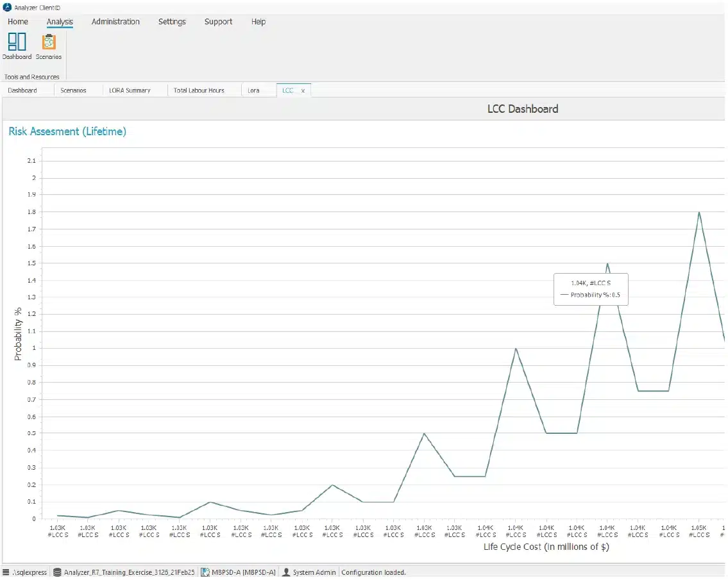728x580 pixels.
Task: Click the user icon beside System Admin
Action: 286,572
